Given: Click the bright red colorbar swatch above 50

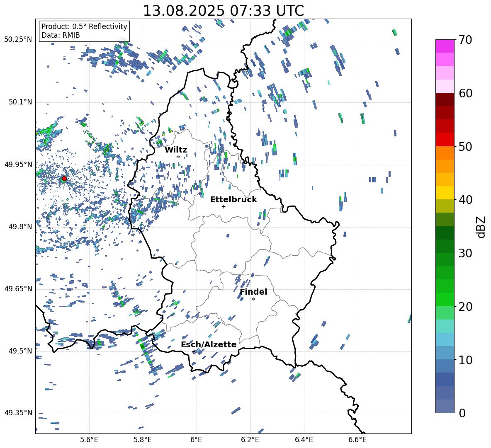Looking at the screenshot, I should (445, 139).
